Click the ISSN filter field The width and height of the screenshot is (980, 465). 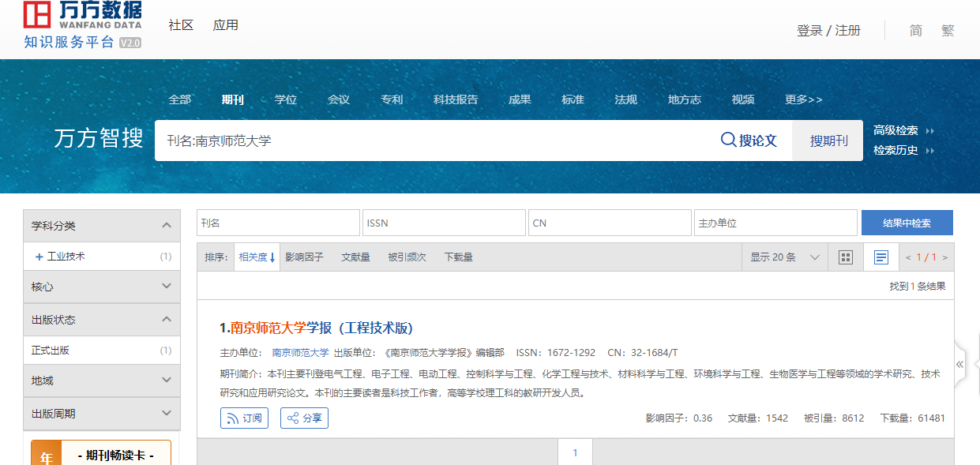pyautogui.click(x=444, y=223)
